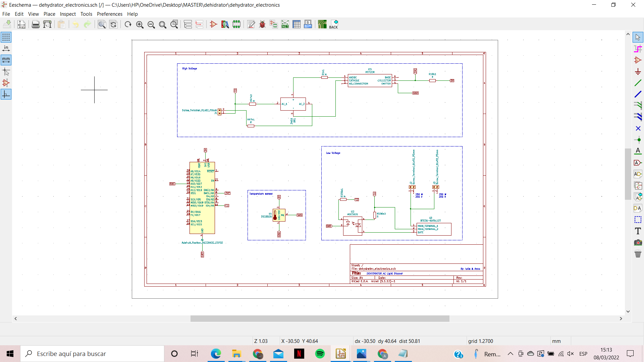Screen dimensions: 644x362
Task: Leave the current sheet
Action: (199, 24)
